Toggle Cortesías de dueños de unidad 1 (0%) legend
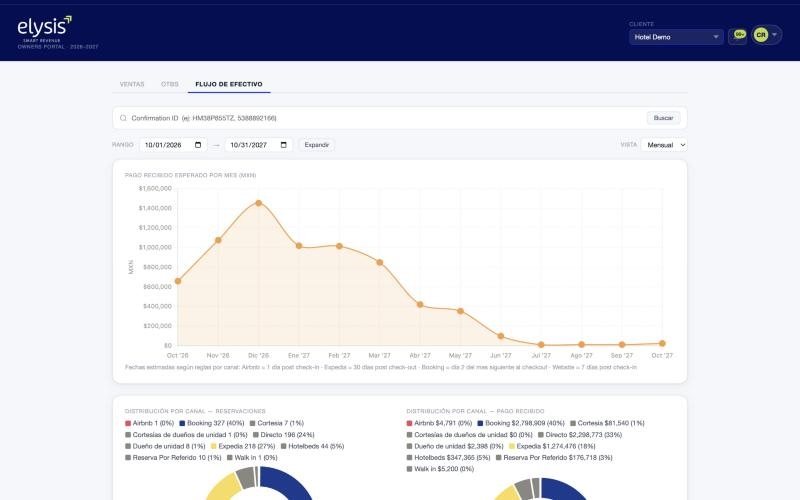The height and width of the screenshot is (500, 800). coord(186,435)
